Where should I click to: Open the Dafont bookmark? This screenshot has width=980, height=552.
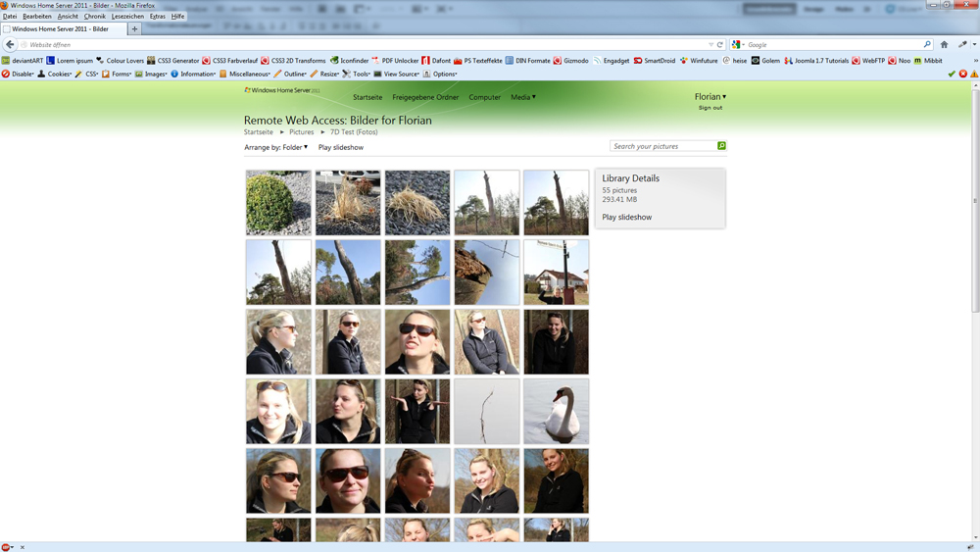436,61
